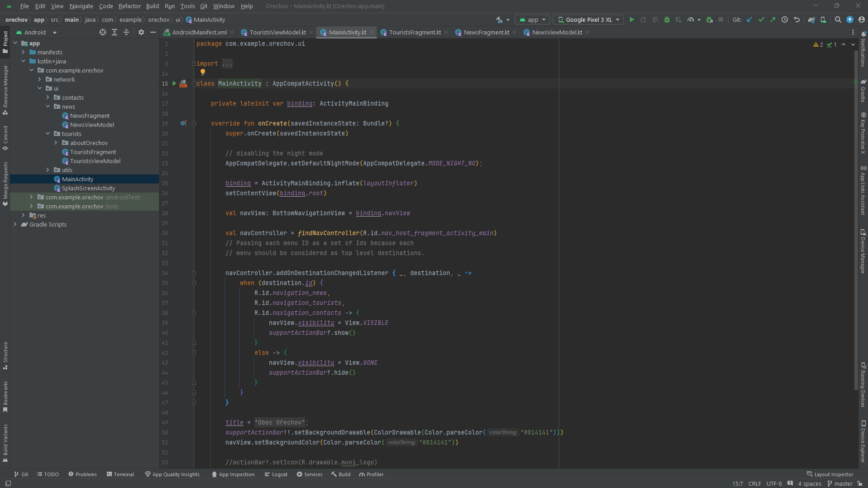Click the Make Project hammer icon
Image resolution: width=868 pixels, height=488 pixels.
click(x=499, y=19)
